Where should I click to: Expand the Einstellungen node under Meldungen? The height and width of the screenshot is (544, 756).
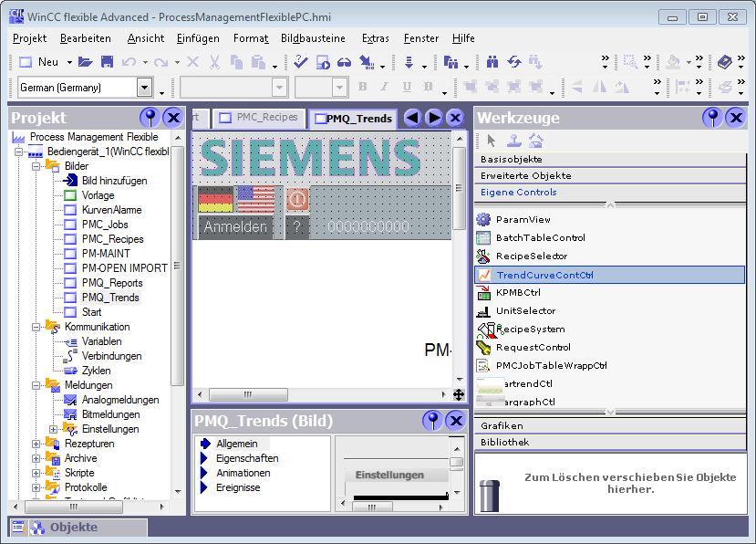(x=53, y=429)
